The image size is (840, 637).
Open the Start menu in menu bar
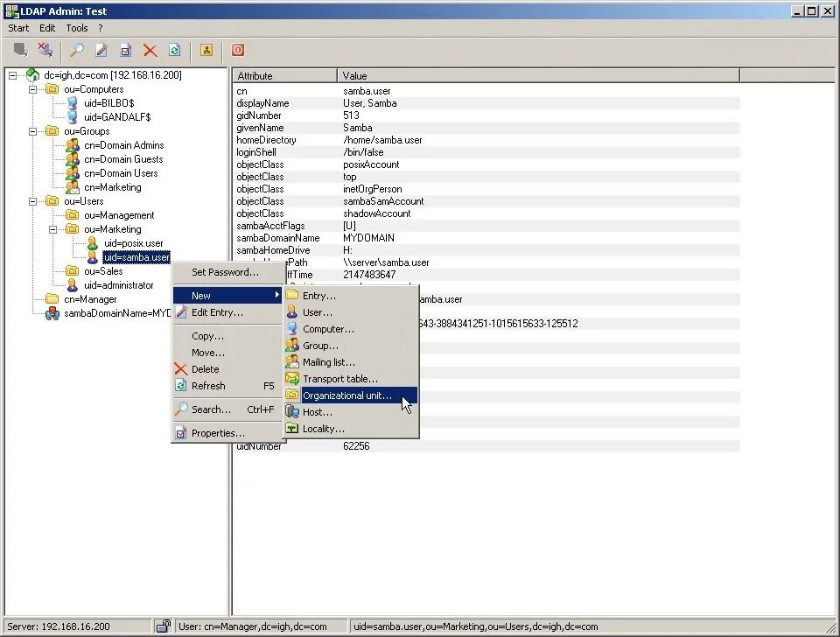click(x=18, y=28)
